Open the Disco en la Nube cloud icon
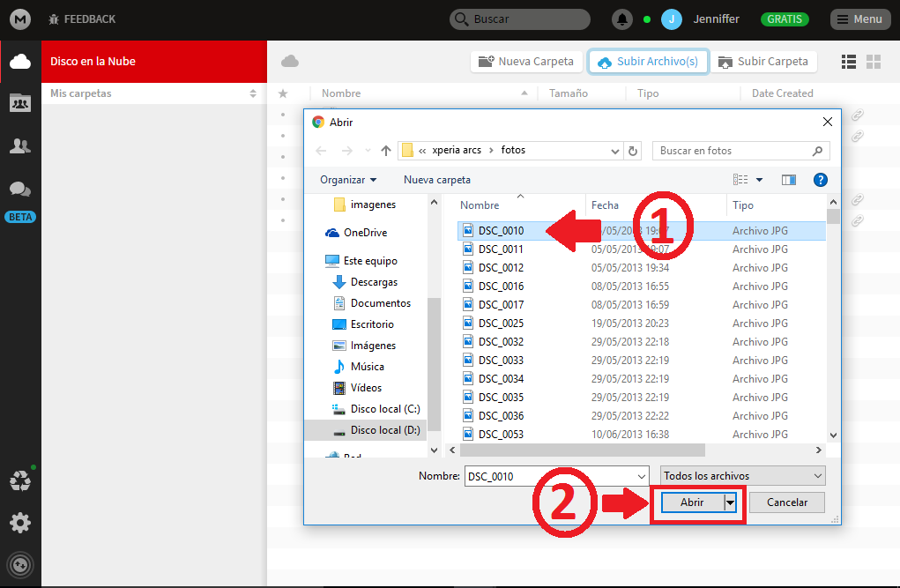This screenshot has height=588, width=900. tap(19, 62)
